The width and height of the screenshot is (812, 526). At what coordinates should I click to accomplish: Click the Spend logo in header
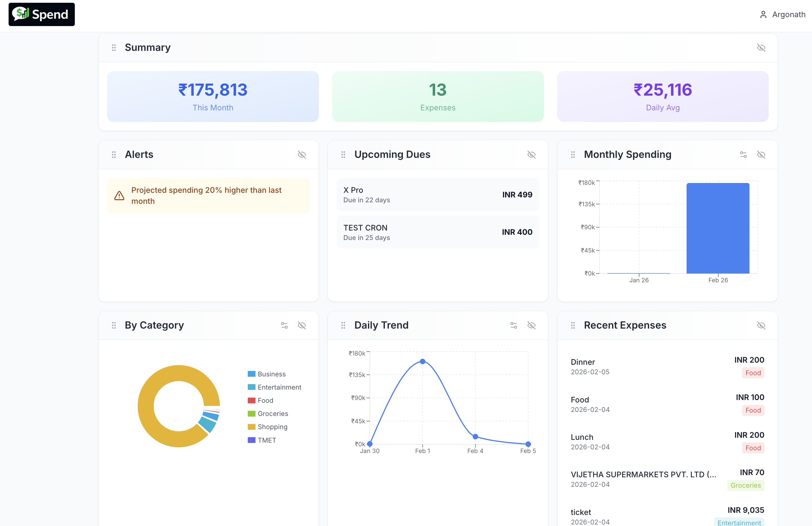(42, 14)
